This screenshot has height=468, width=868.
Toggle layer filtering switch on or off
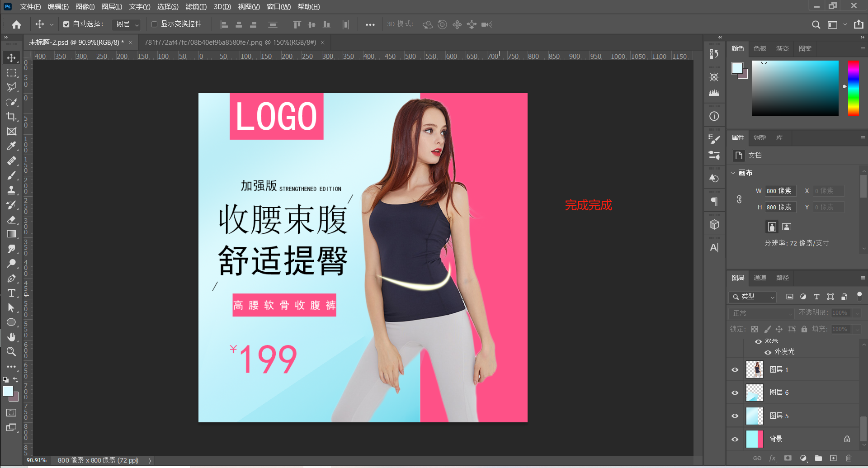coord(859,296)
